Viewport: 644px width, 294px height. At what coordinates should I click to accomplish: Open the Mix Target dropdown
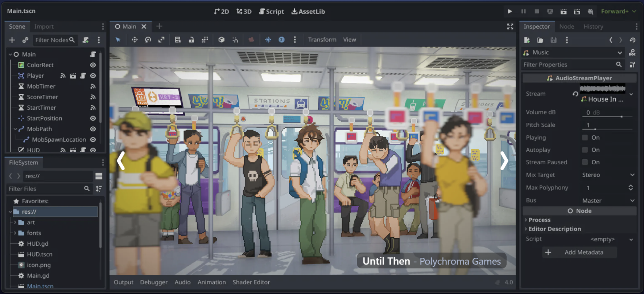(x=608, y=175)
